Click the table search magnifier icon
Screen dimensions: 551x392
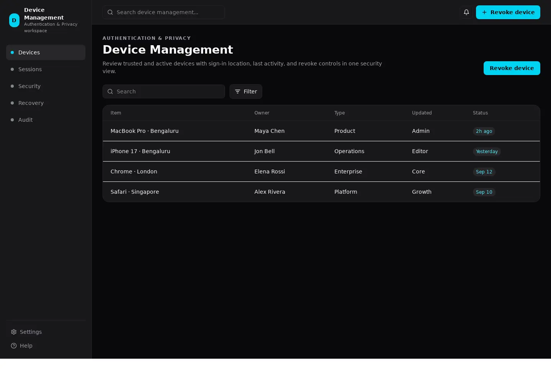pos(110,91)
